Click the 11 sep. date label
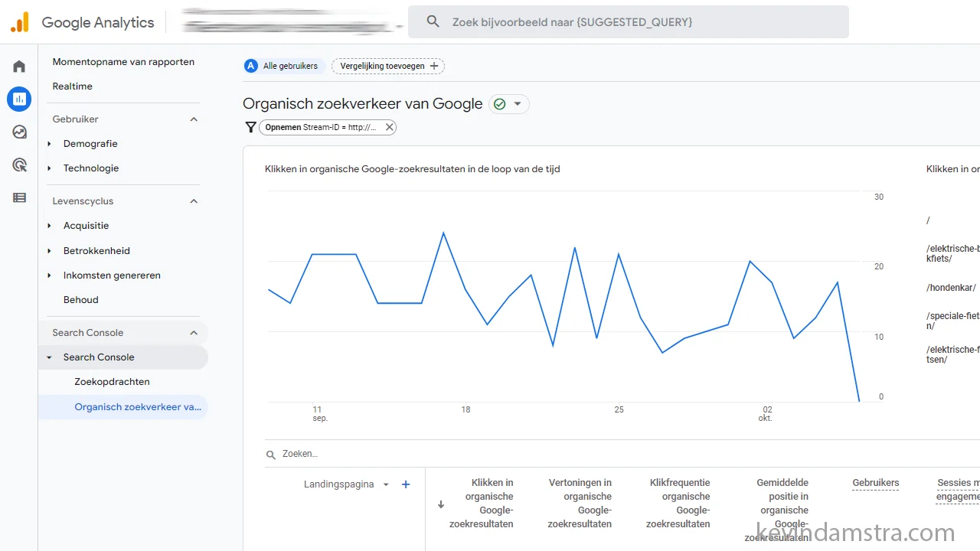 click(319, 414)
